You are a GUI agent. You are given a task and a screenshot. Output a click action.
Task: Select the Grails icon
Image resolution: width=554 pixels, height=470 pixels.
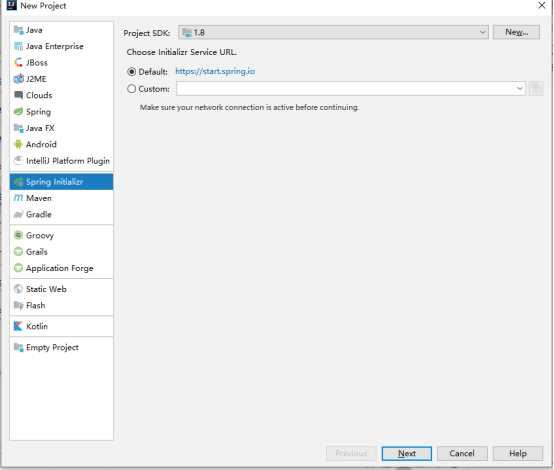coord(18,252)
